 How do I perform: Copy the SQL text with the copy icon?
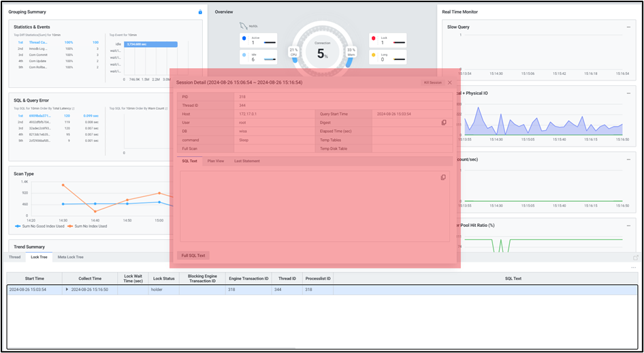(443, 178)
